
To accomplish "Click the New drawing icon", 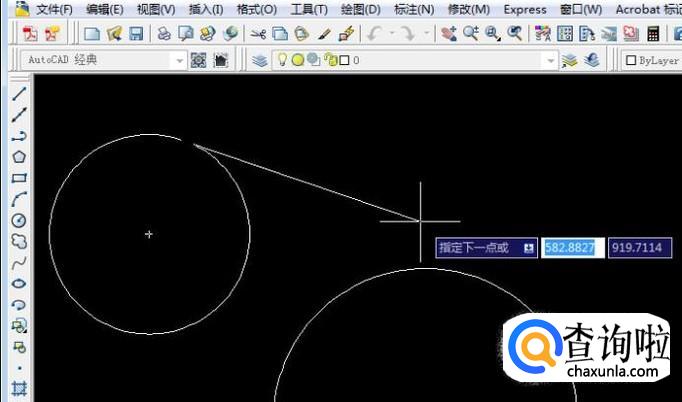I will tap(92, 34).
